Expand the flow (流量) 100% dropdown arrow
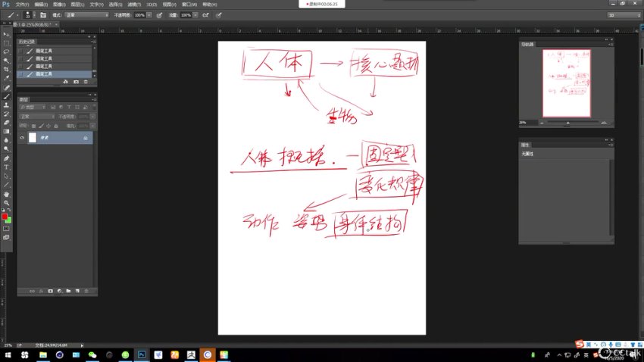Screen dimensions: 644x362 pyautogui.click(x=195, y=14)
